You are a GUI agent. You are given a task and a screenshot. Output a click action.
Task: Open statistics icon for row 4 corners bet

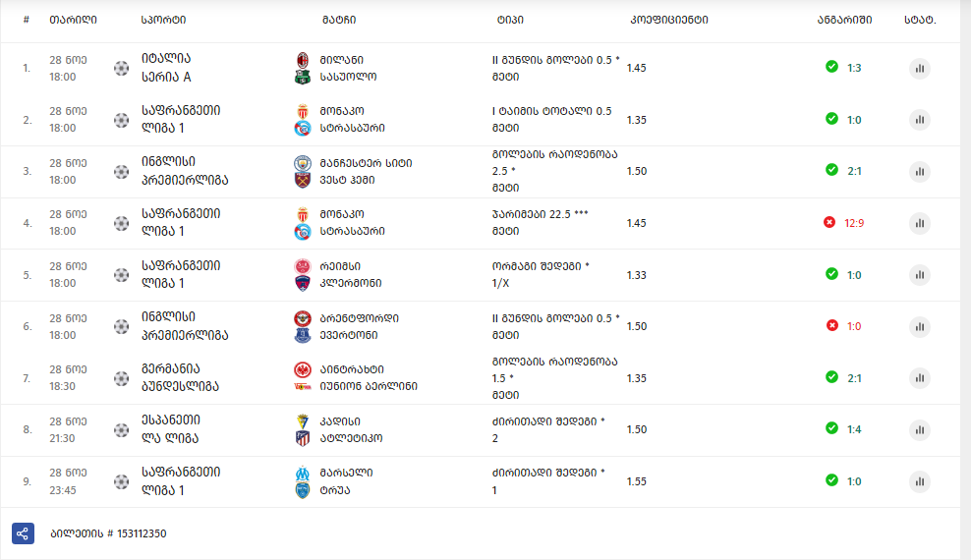(920, 223)
